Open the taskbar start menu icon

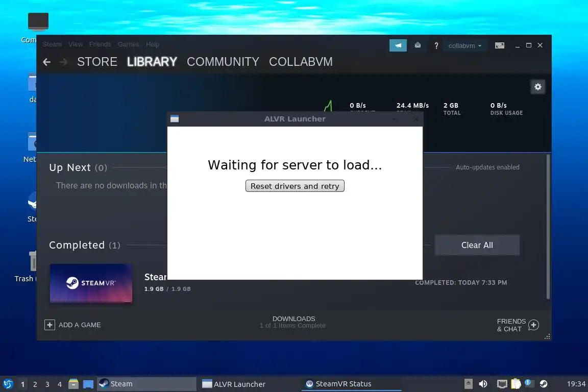point(8,384)
